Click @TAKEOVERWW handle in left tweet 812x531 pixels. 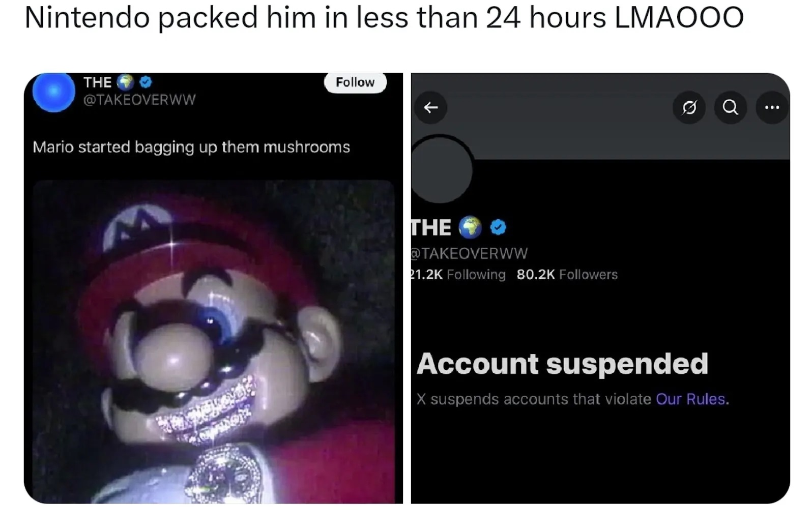139,100
